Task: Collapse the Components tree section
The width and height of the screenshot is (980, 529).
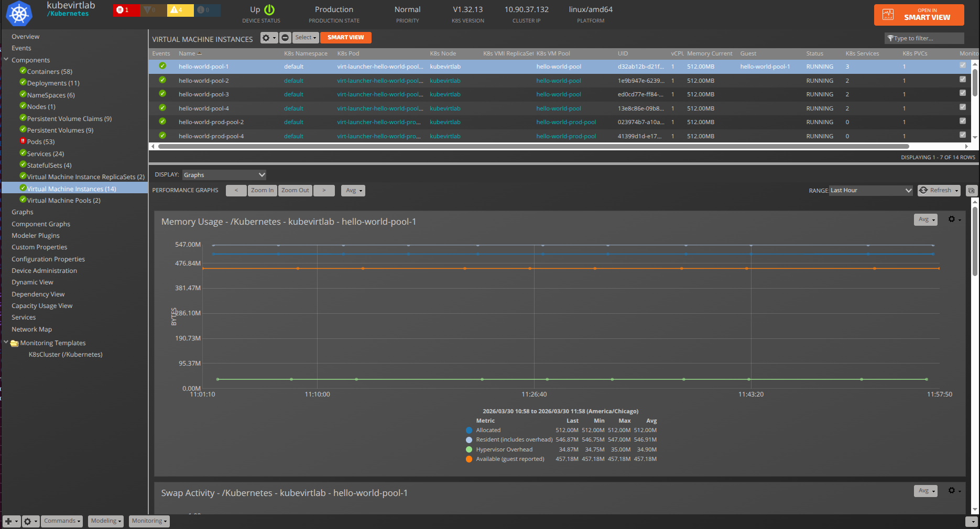Action: tap(6, 60)
